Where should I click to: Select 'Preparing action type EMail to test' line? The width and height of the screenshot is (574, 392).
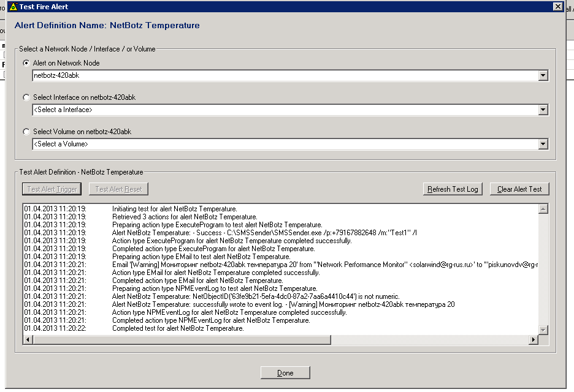pyautogui.click(x=201, y=257)
